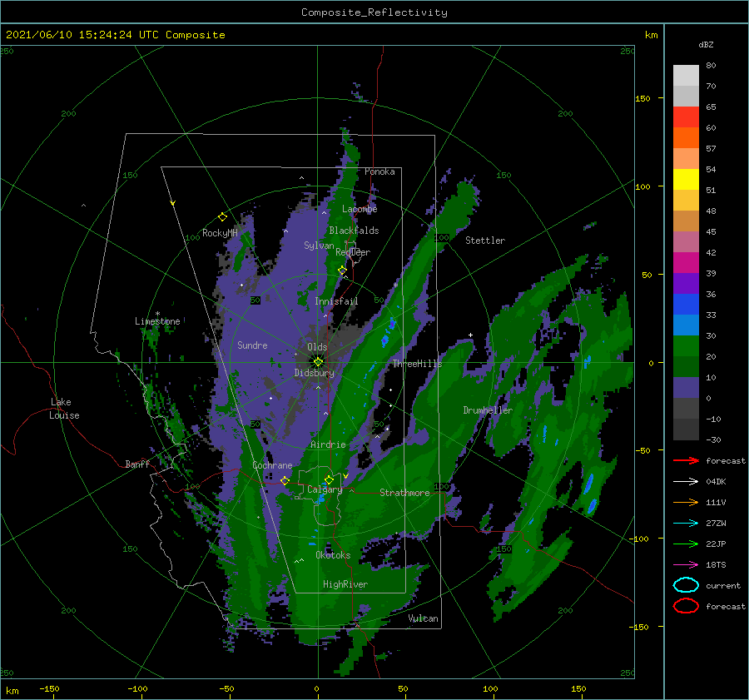749x700 pixels.
Task: Click the Airdrie label
Action: click(328, 444)
